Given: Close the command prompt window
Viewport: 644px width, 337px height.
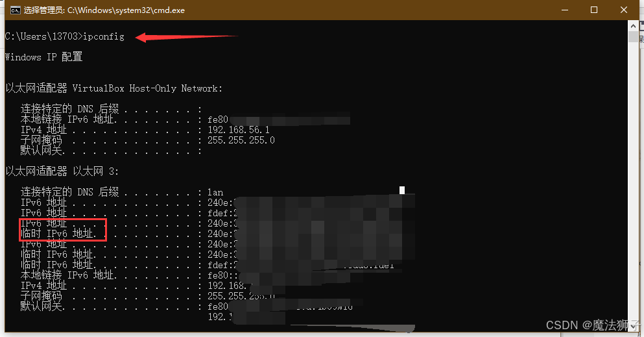Looking at the screenshot, I should point(623,10).
